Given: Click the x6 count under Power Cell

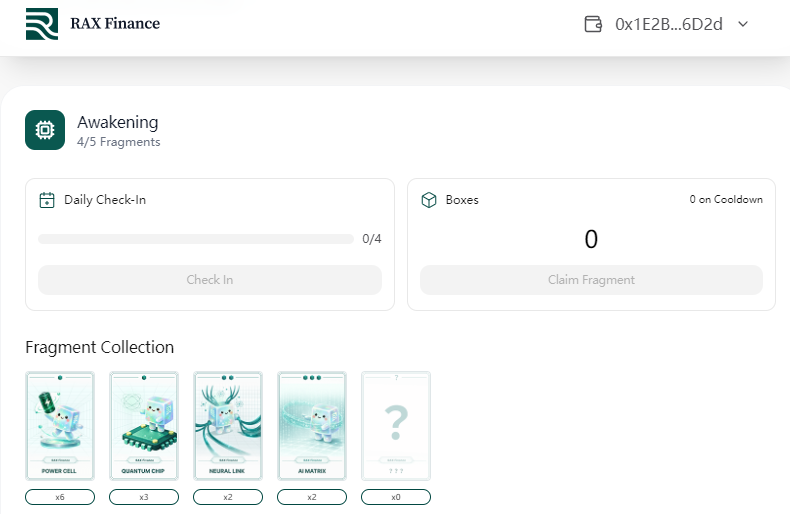Looking at the screenshot, I should coord(60,497).
